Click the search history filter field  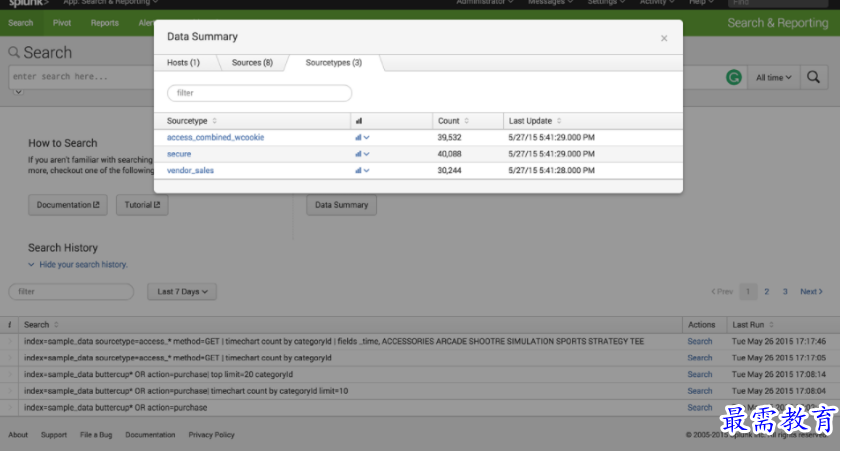(71, 292)
